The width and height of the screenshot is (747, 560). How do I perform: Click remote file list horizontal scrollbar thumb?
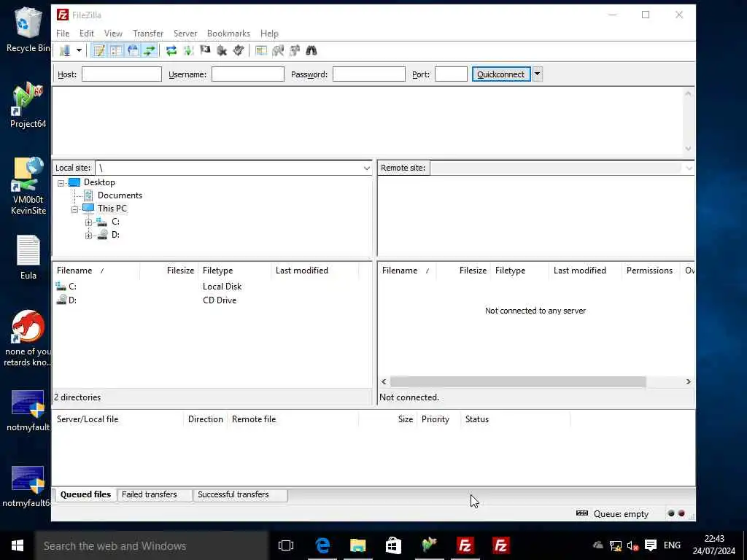point(518,381)
